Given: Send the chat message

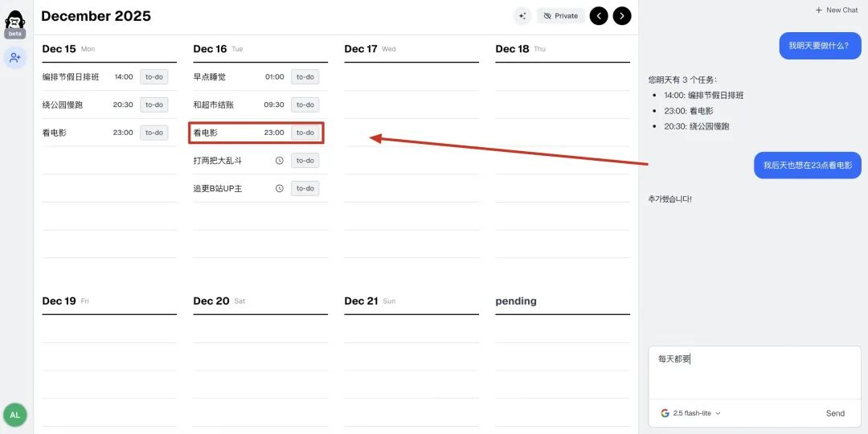Looking at the screenshot, I should [835, 413].
